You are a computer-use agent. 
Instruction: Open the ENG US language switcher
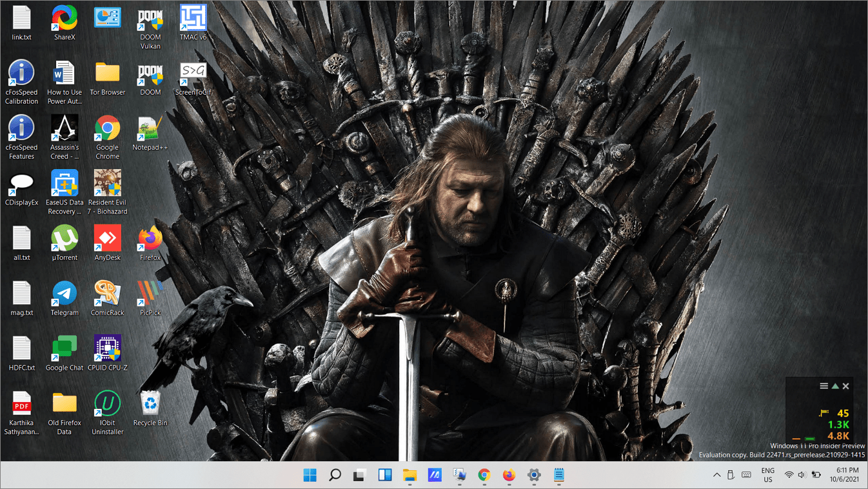pyautogui.click(x=768, y=475)
